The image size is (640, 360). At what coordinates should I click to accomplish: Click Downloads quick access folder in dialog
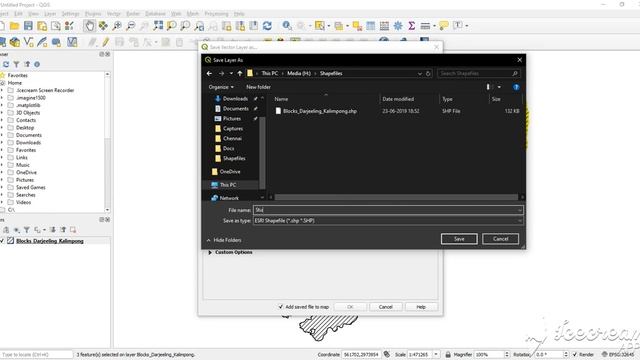[235, 99]
